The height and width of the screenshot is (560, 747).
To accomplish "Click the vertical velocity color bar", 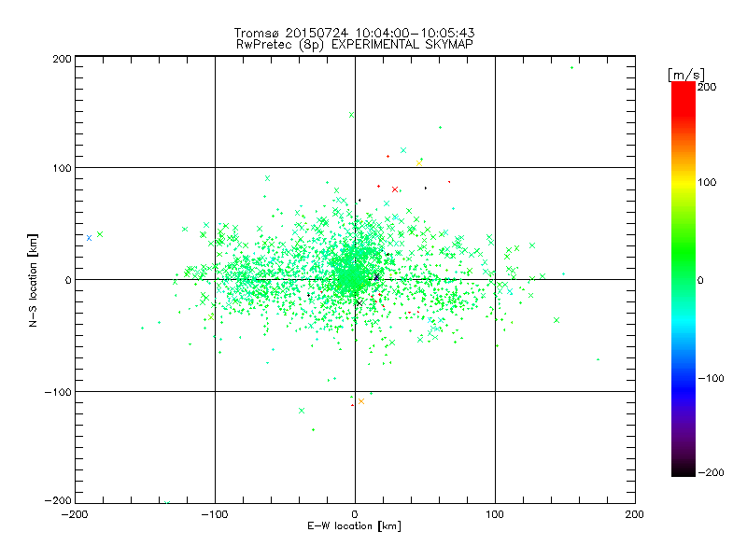I will (x=684, y=279).
